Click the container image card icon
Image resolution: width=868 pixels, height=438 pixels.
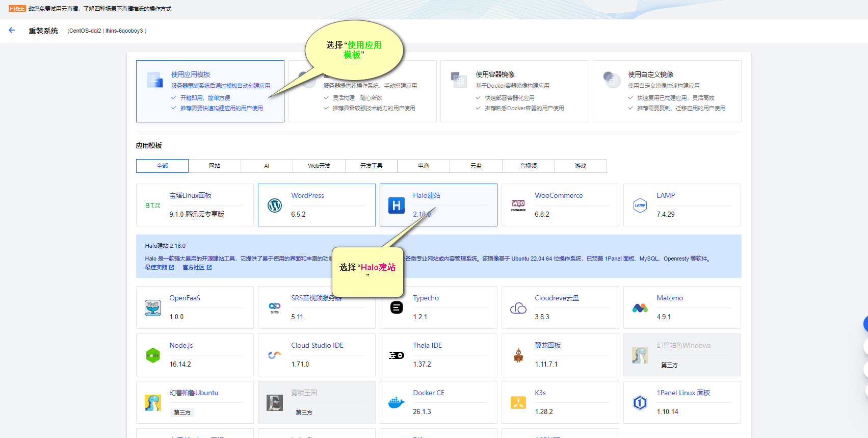459,80
